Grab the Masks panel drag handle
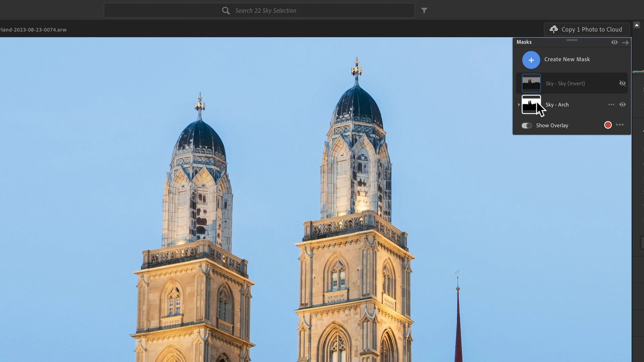 pos(572,40)
